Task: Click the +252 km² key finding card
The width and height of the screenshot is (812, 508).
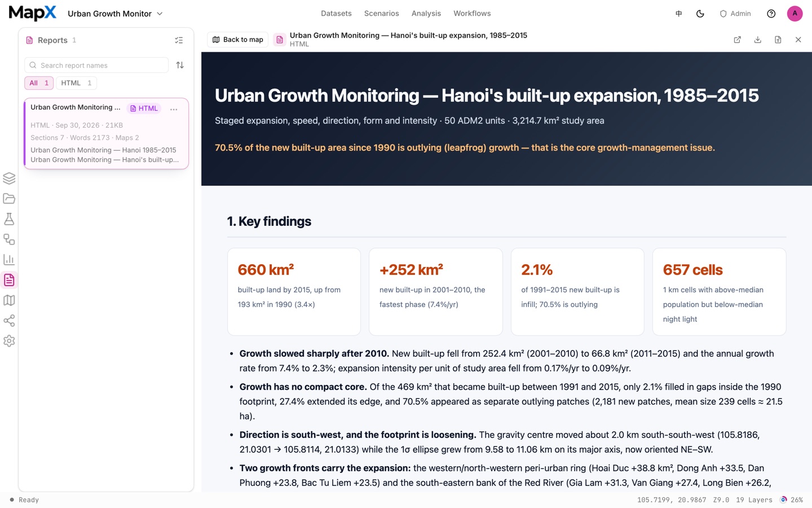Action: (435, 292)
